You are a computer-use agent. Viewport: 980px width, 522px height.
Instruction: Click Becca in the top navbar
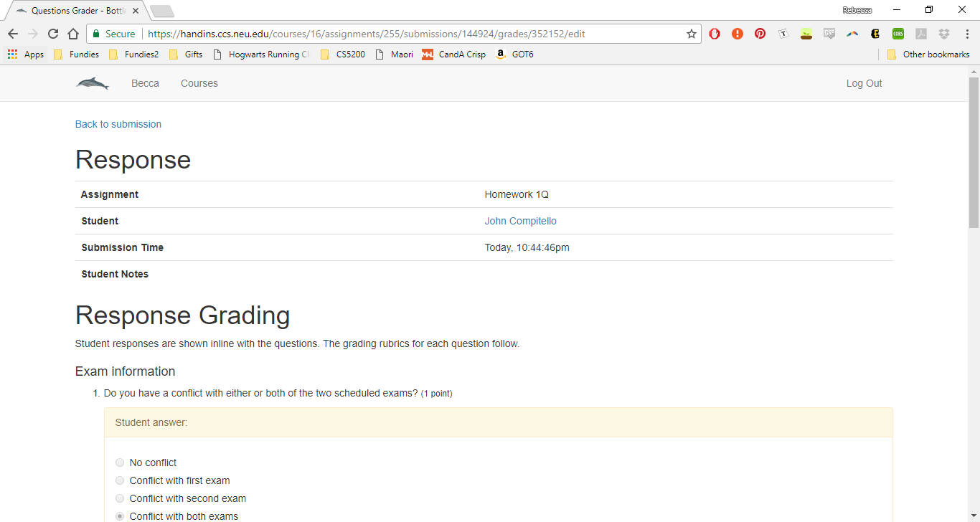coord(145,84)
